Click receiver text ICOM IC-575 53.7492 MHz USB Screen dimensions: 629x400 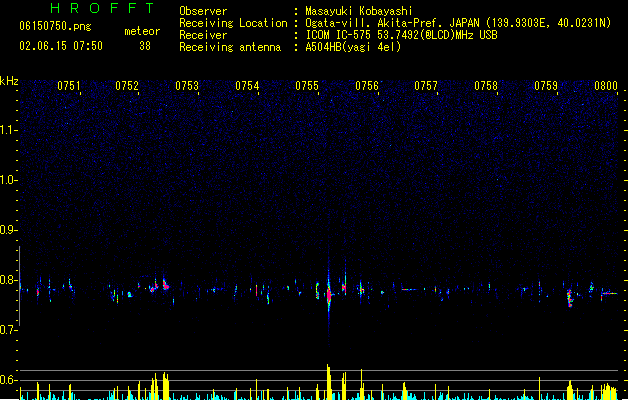click(401, 35)
